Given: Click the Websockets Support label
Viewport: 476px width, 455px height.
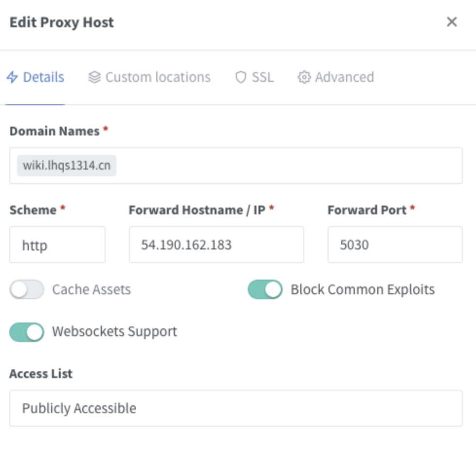Looking at the screenshot, I should (x=114, y=332).
